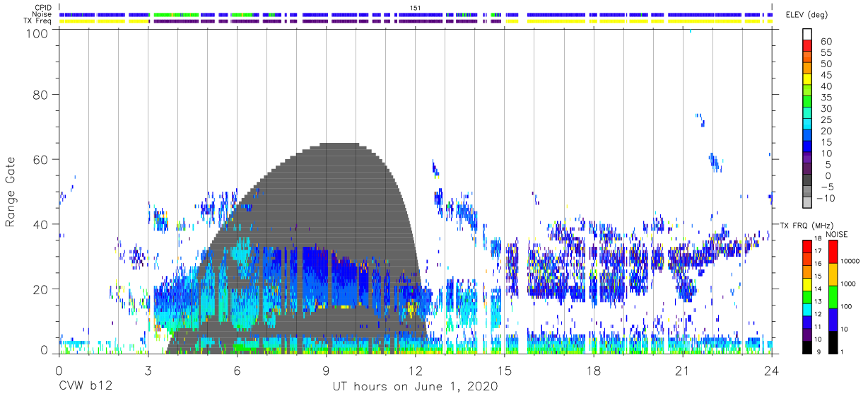
Task: Click the 12 tick on UT hours axis
Action: [416, 370]
